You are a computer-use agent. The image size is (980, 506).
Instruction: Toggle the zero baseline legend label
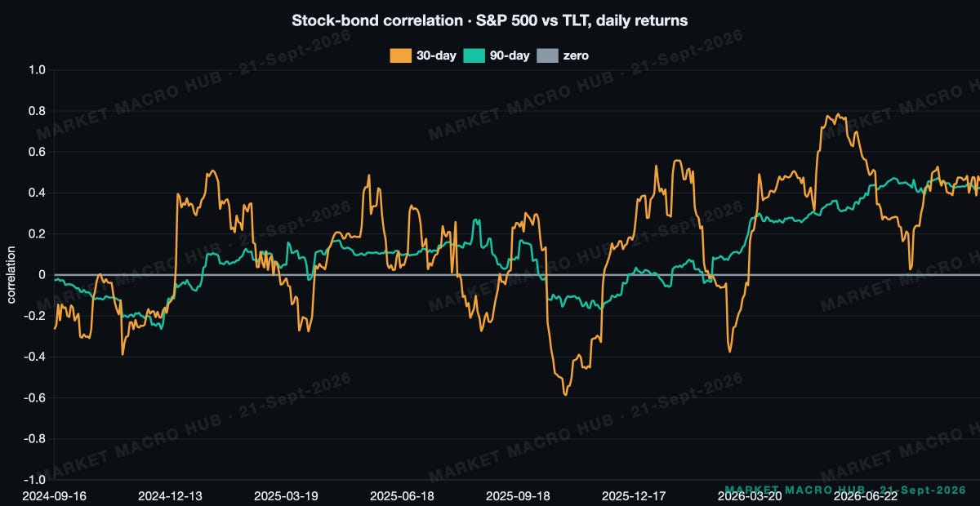point(576,55)
